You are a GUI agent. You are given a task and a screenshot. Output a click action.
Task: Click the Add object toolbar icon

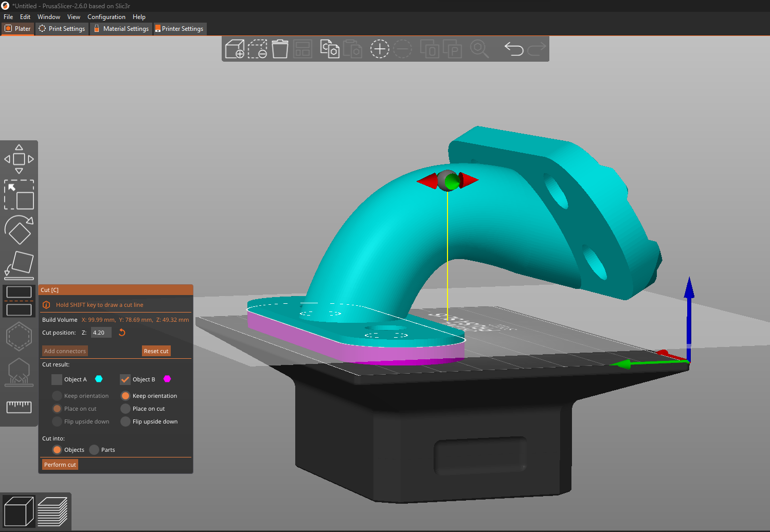235,49
